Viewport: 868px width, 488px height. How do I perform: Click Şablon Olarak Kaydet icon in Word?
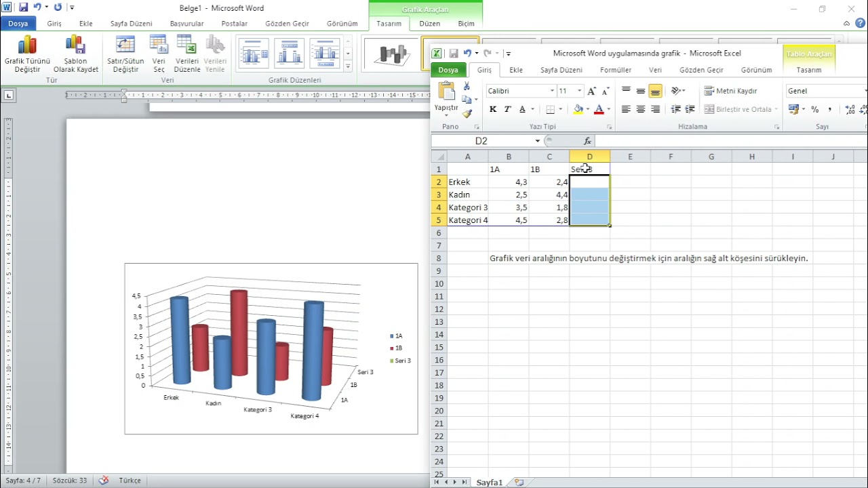[76, 45]
